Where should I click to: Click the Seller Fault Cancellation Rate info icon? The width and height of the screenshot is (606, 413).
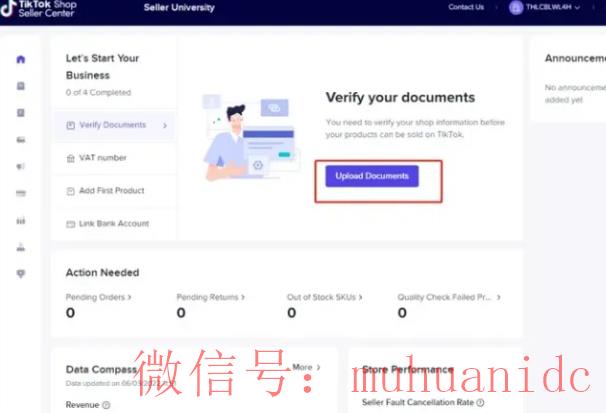click(481, 403)
